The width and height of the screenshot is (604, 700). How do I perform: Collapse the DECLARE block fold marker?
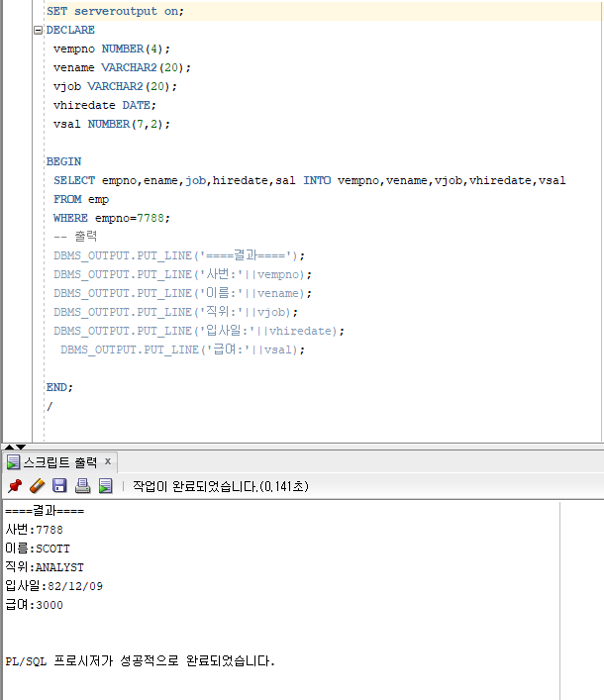(x=38, y=30)
